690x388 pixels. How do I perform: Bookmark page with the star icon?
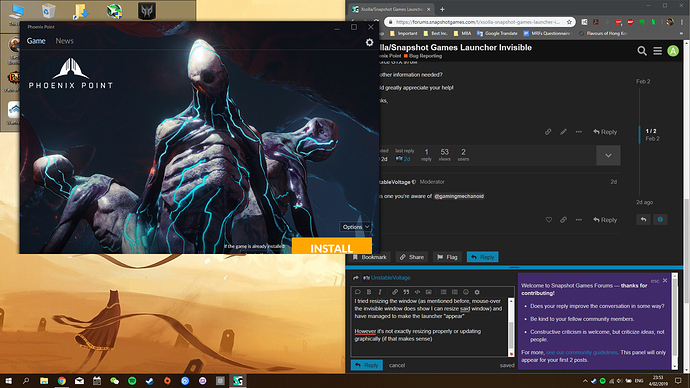click(569, 22)
